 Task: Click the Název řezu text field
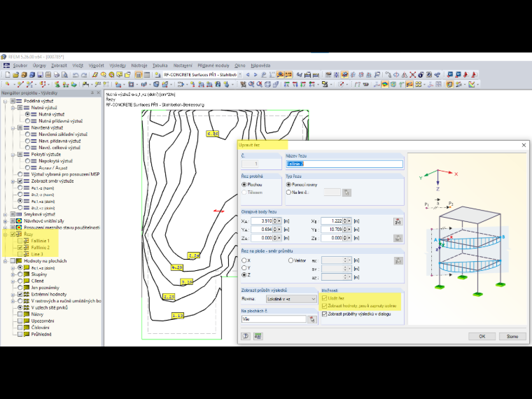point(344,164)
